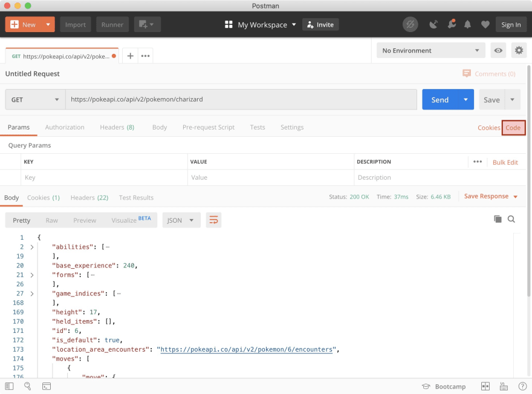532x394 pixels.
Task: Click the request URL field
Action: [x=241, y=99]
